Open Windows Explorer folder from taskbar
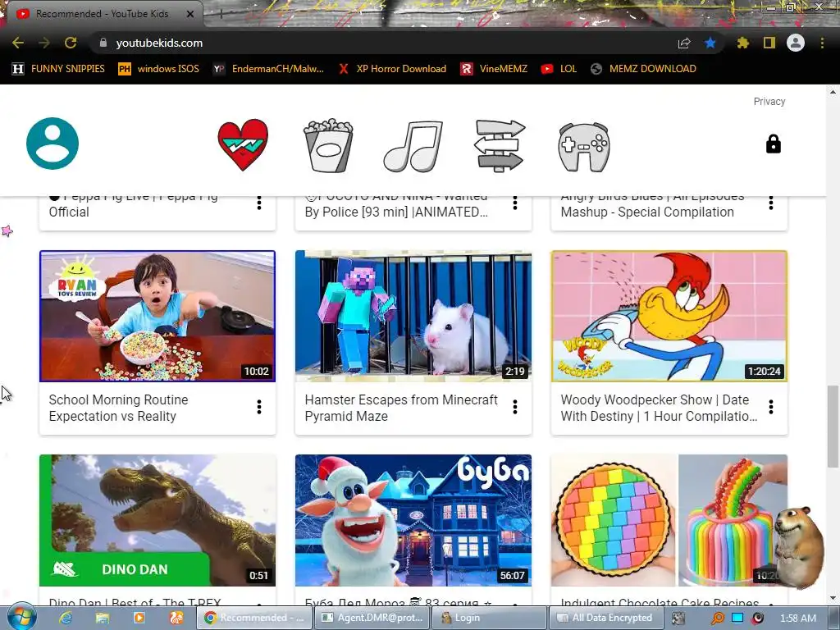Viewport: 840px width, 630px height. (x=103, y=618)
